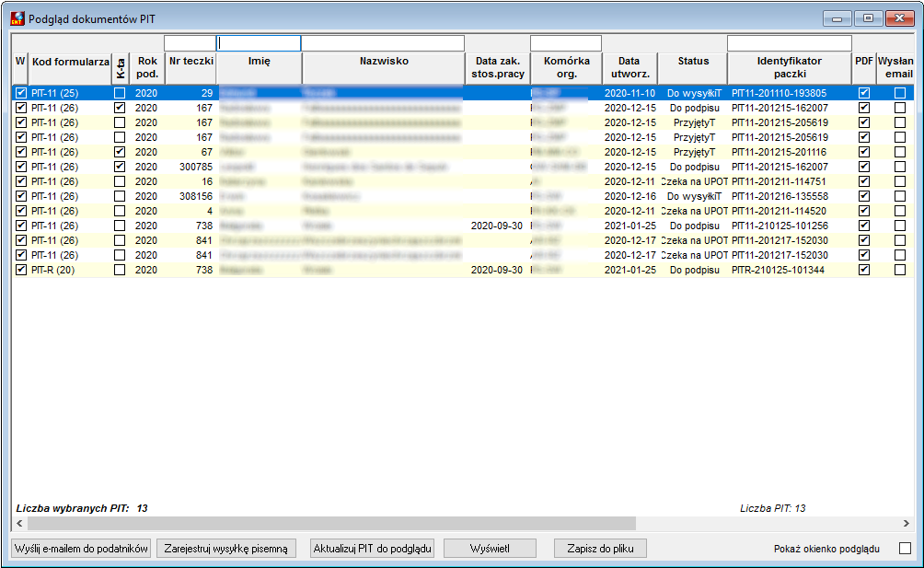This screenshot has width=924, height=568.
Task: Click the Nazwisko filter input field
Action: (x=383, y=43)
